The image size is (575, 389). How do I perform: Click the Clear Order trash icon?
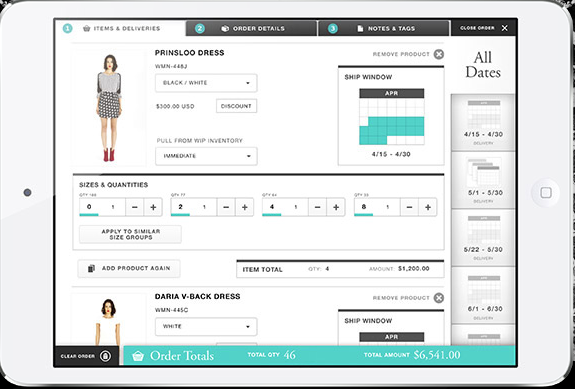point(105,356)
